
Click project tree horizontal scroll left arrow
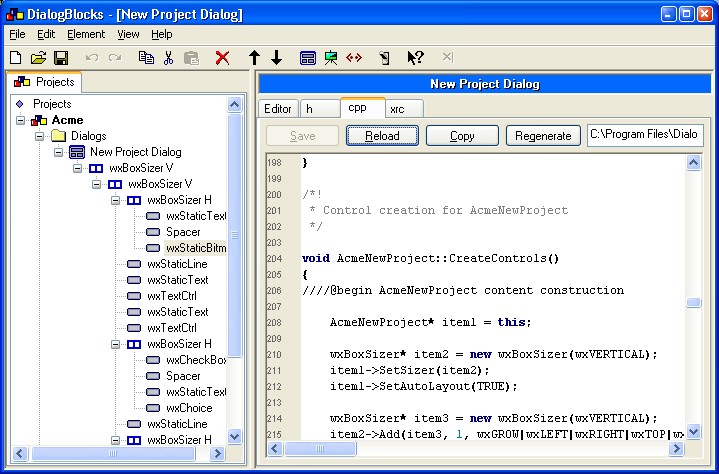[20, 454]
